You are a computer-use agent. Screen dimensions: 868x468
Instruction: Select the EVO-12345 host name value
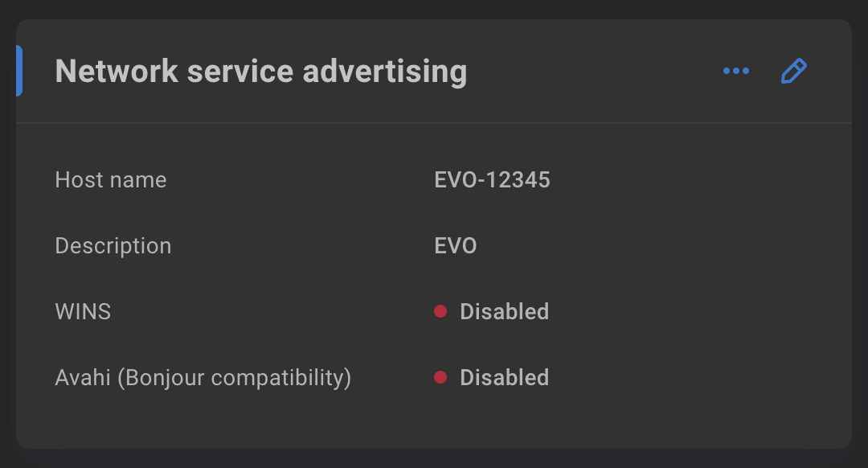tap(492, 179)
